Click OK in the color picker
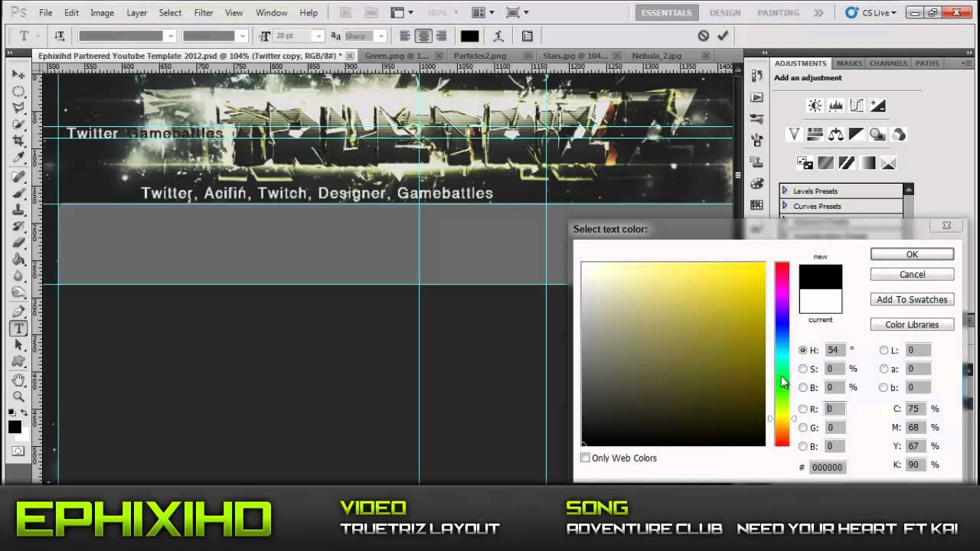This screenshot has width=980, height=551. [912, 255]
